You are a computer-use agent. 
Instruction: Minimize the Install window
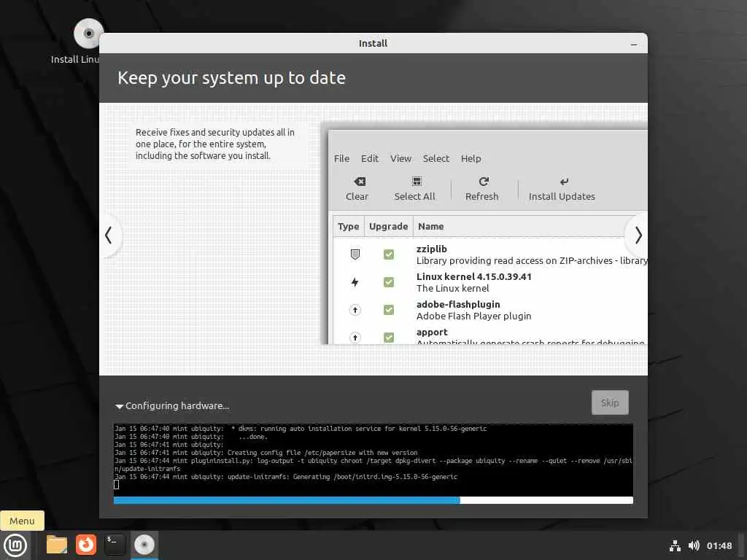634,44
